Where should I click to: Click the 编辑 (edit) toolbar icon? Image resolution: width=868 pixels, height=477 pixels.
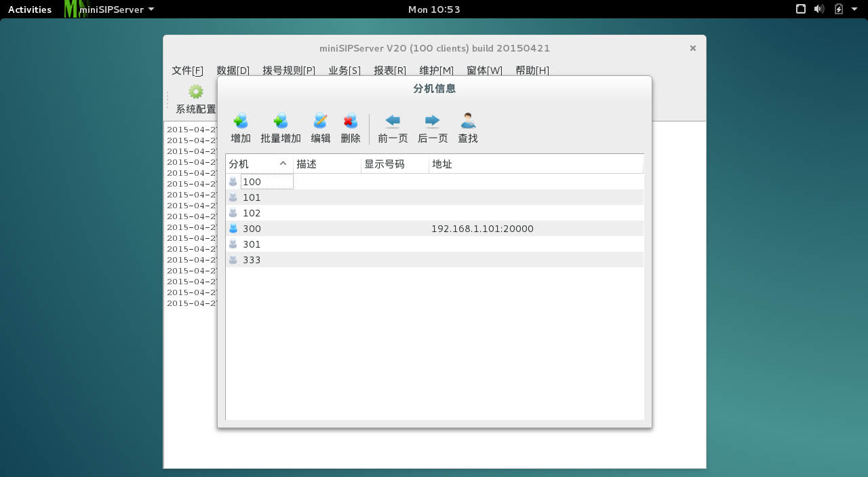click(x=321, y=121)
